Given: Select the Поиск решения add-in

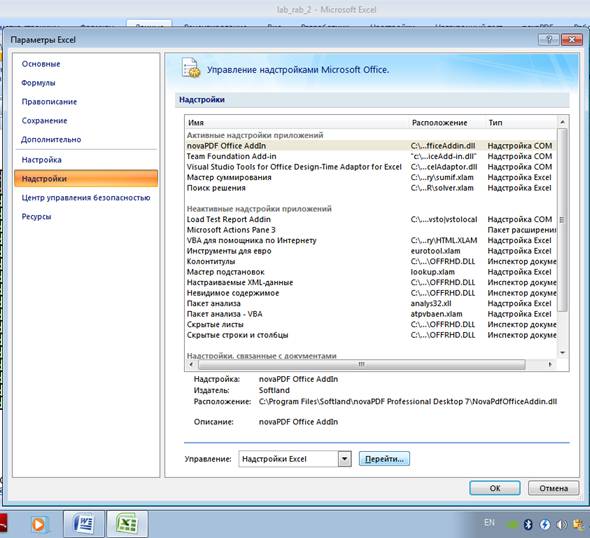Looking at the screenshot, I should pyautogui.click(x=370, y=188).
